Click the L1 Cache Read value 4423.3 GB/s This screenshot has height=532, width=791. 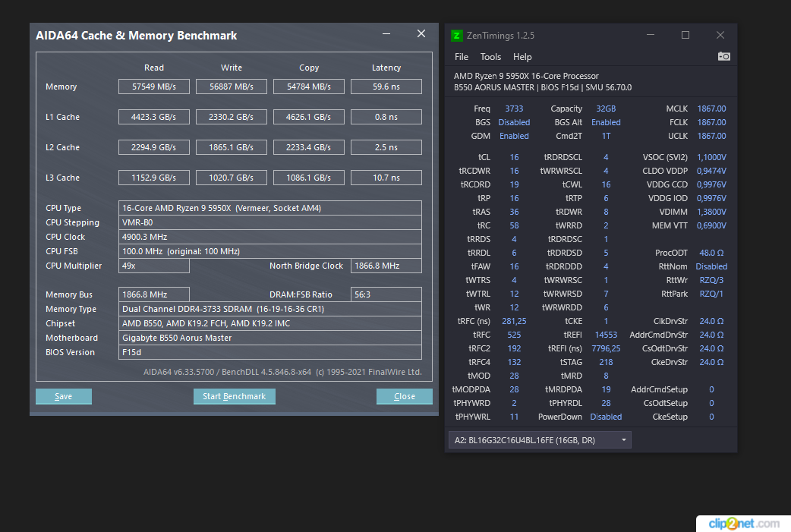point(154,117)
